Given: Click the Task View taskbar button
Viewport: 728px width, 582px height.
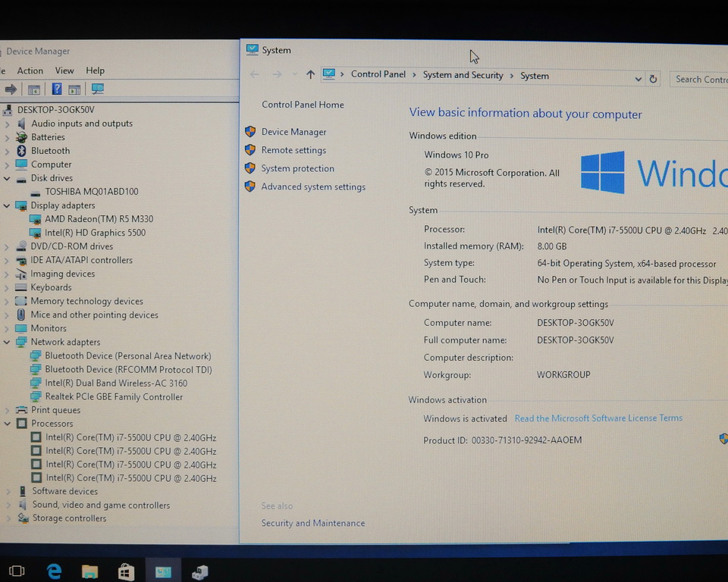Looking at the screenshot, I should [x=17, y=571].
